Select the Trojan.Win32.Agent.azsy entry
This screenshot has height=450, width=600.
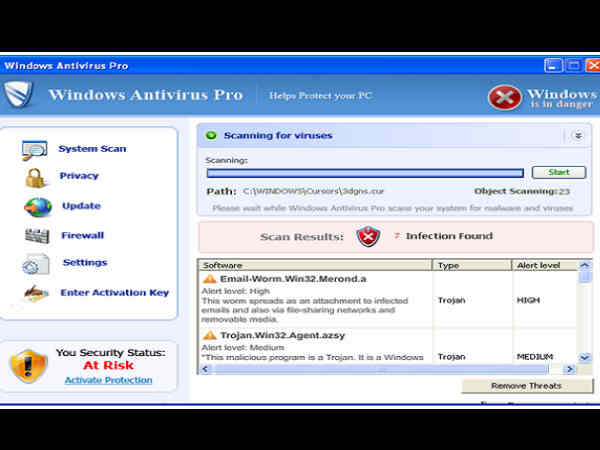tap(282, 336)
